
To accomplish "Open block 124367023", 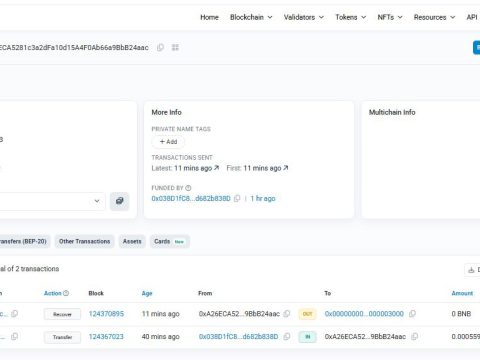I will point(106,337).
